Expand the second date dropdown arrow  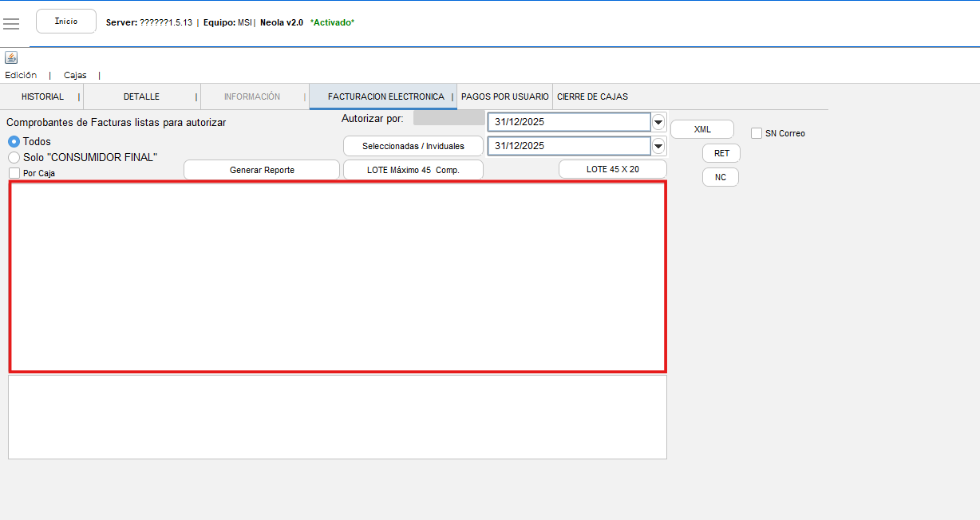(658, 146)
